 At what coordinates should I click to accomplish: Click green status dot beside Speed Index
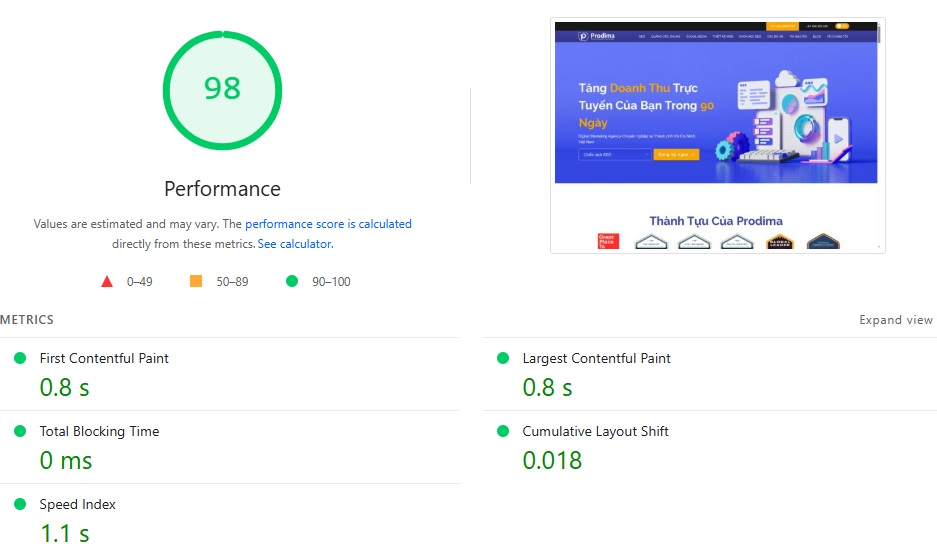pyautogui.click(x=20, y=504)
